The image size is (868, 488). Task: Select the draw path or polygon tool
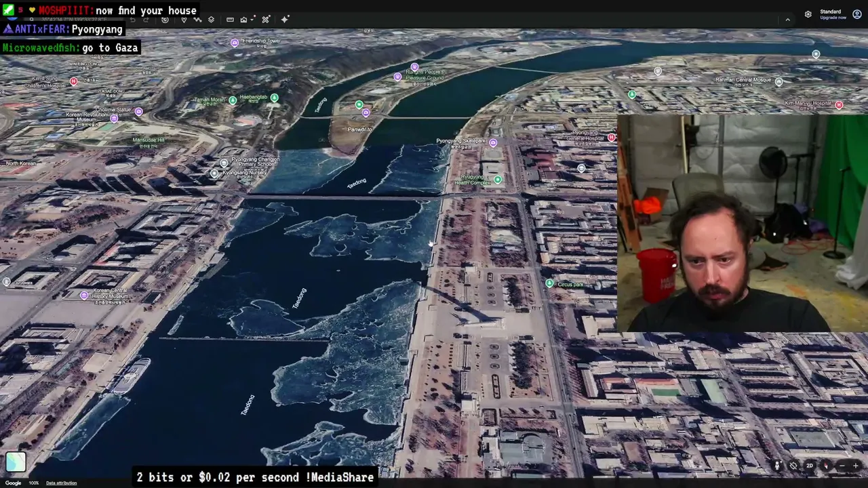click(x=197, y=20)
